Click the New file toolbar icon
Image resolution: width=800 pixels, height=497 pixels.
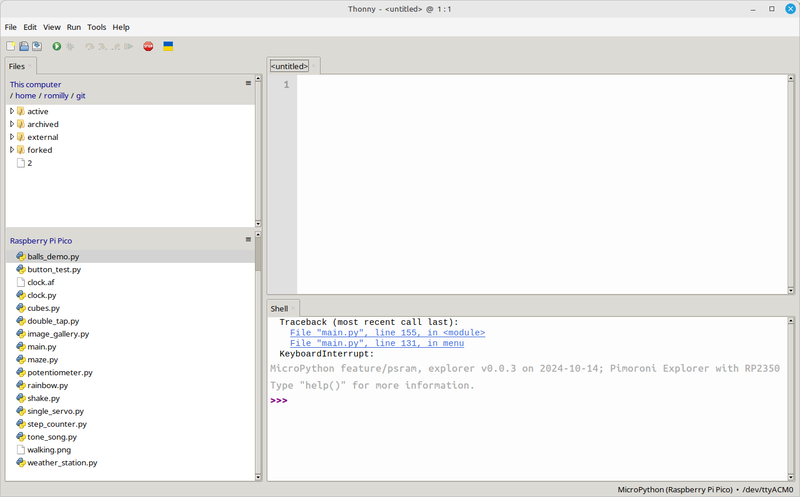[x=11, y=46]
